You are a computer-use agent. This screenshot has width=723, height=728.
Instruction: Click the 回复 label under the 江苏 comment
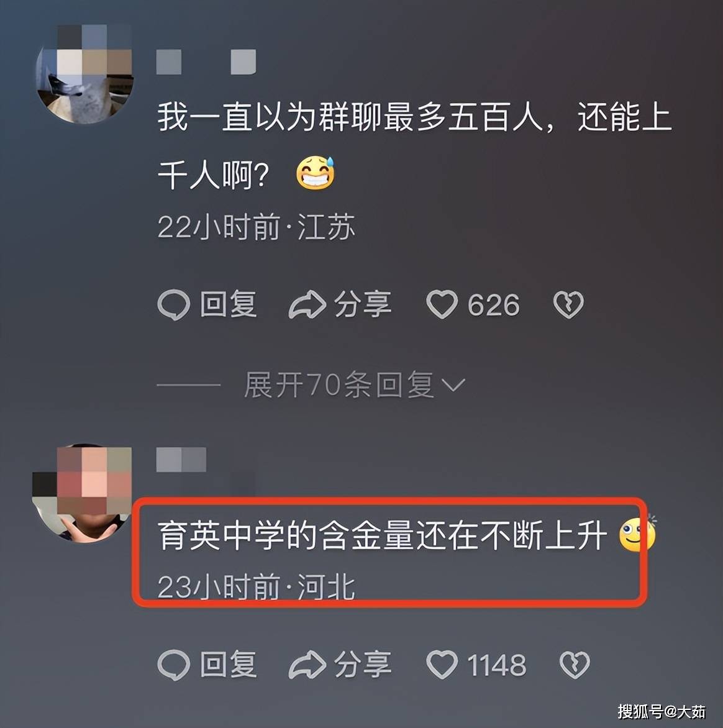pyautogui.click(x=228, y=304)
